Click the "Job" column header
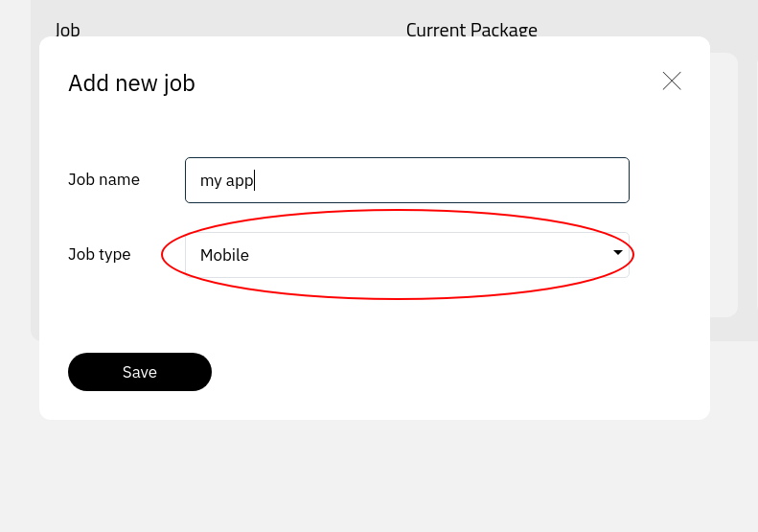The image size is (758, 532). tap(67, 29)
